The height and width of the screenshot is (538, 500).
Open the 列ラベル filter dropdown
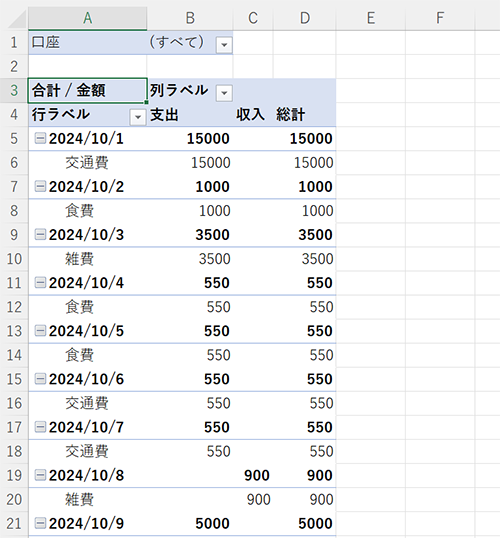pos(224,93)
